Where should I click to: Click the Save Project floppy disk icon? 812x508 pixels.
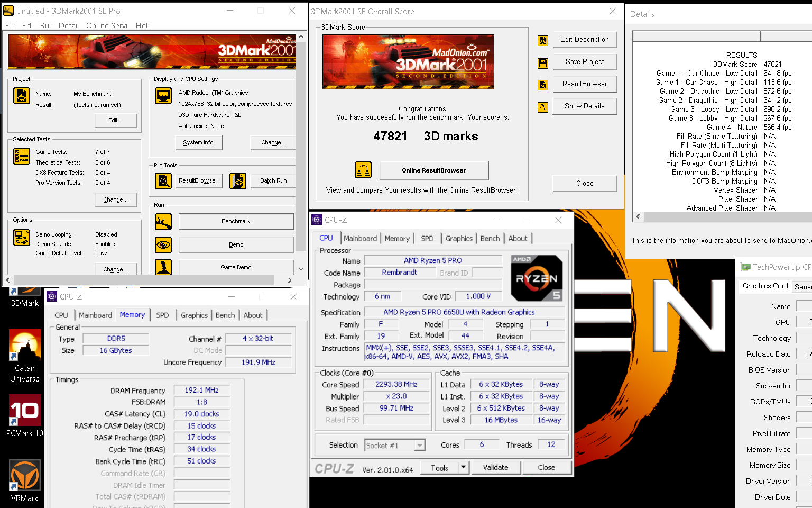click(543, 63)
